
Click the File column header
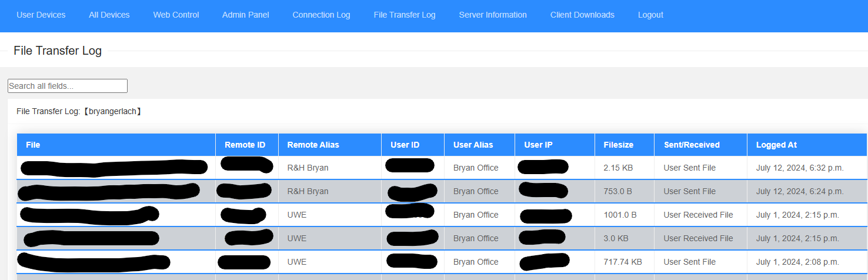(x=33, y=145)
